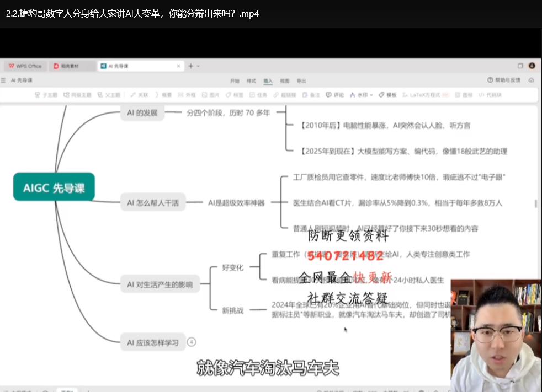542x392 pixels.
Task: Insert a 父主题 parent topic
Action: (109, 95)
